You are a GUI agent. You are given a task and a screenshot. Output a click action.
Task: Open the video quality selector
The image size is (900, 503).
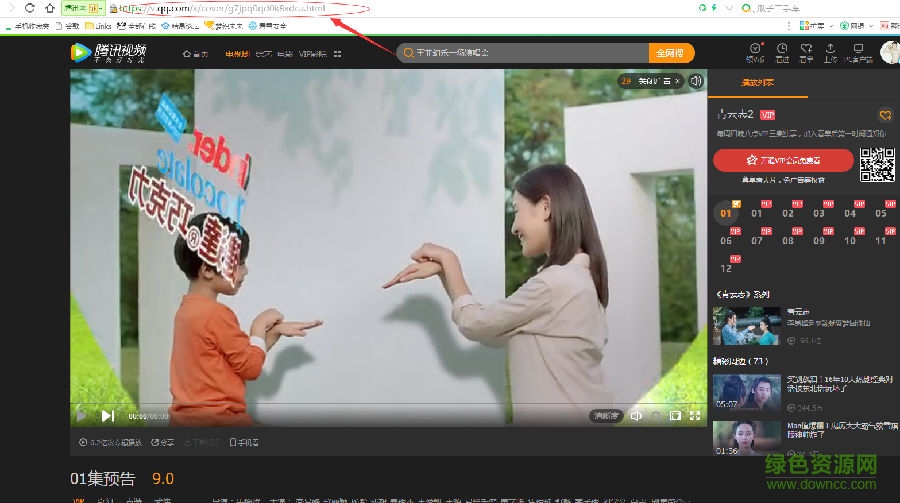606,415
